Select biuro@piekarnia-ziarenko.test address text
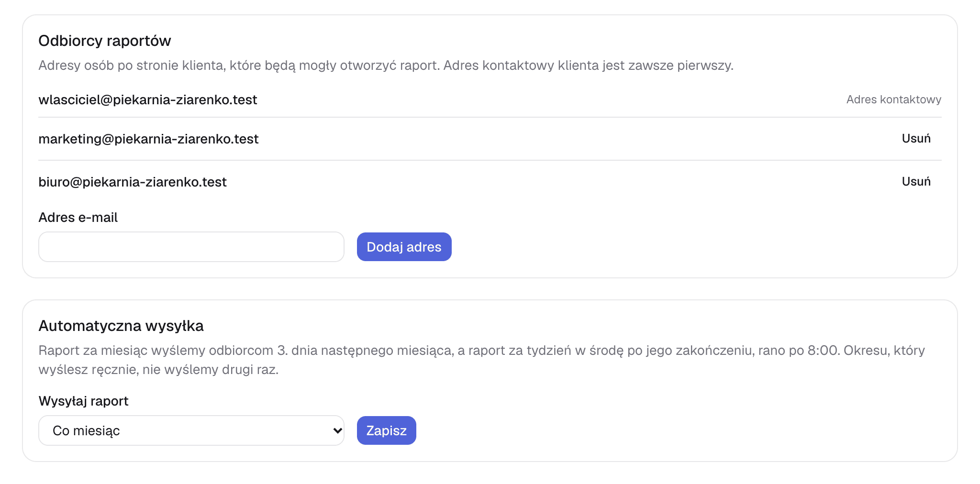Image resolution: width=980 pixels, height=484 pixels. 133,182
